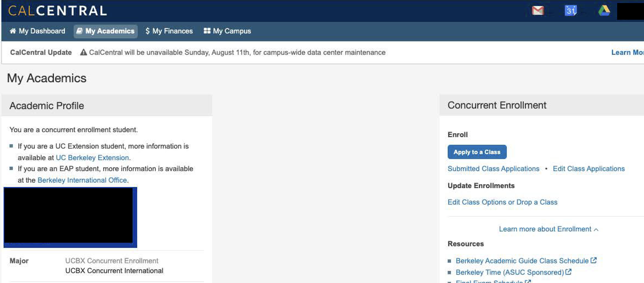Open the Gmail mail icon
The image size is (644, 283).
coord(538,11)
